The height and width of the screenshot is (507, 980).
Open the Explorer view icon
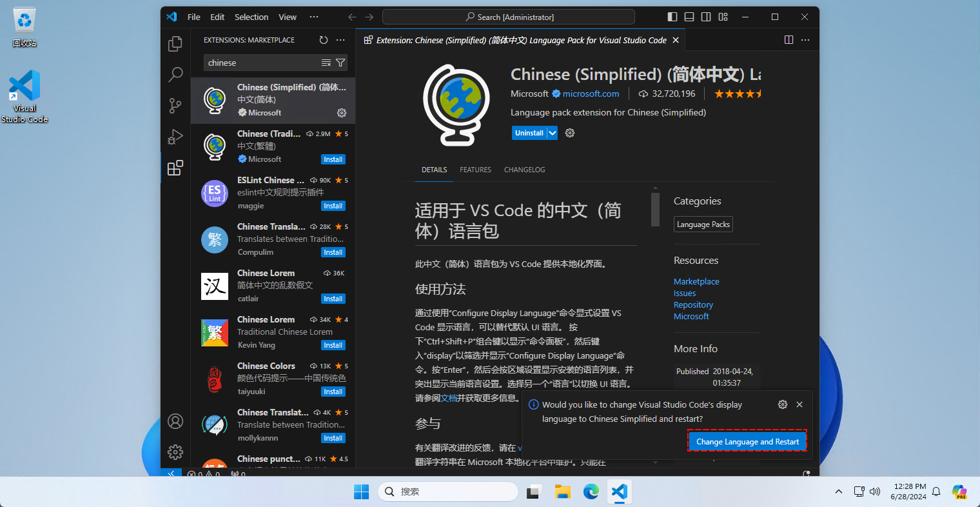(x=175, y=44)
